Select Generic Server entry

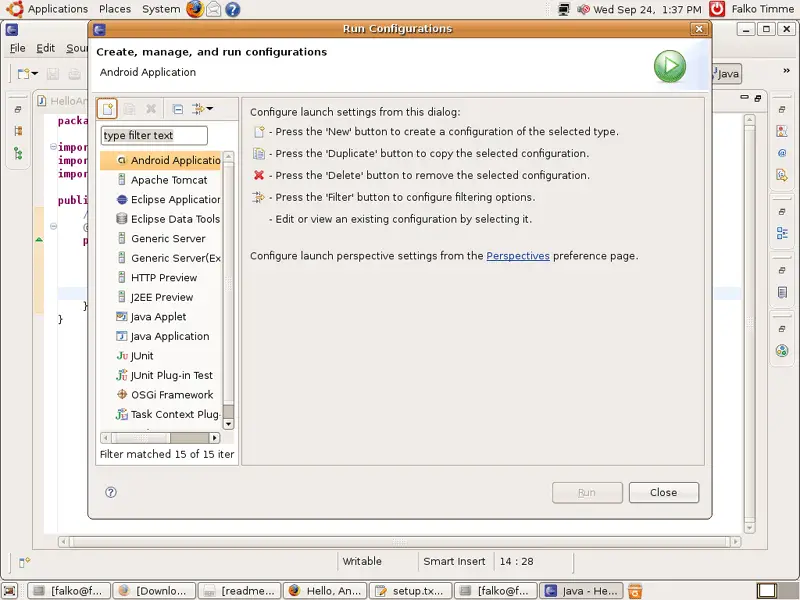click(x=161, y=238)
